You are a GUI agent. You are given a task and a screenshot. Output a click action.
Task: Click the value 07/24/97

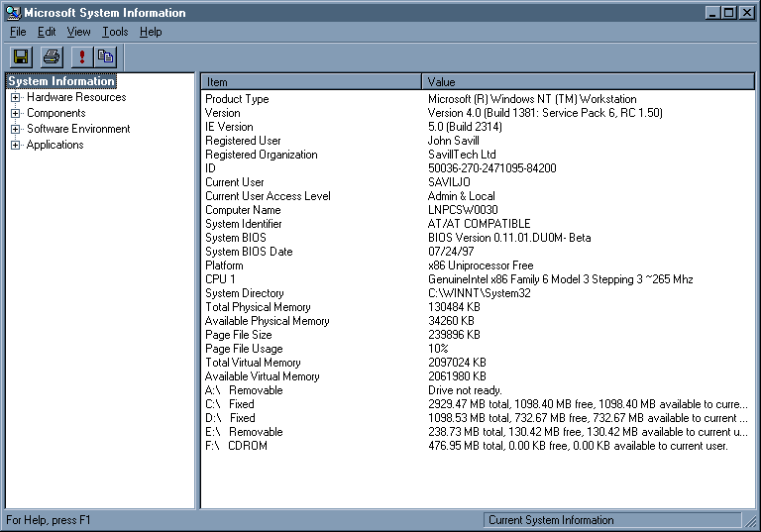coord(451,252)
